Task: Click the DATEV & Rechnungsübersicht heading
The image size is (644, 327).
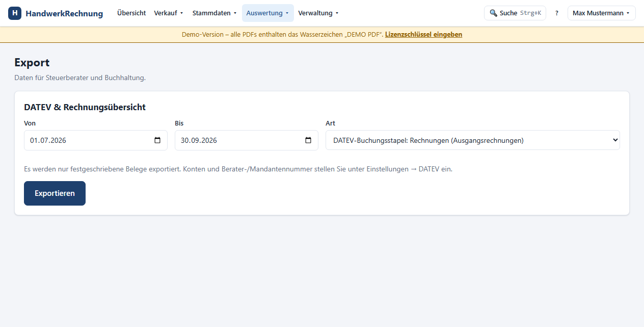Action: coord(85,107)
